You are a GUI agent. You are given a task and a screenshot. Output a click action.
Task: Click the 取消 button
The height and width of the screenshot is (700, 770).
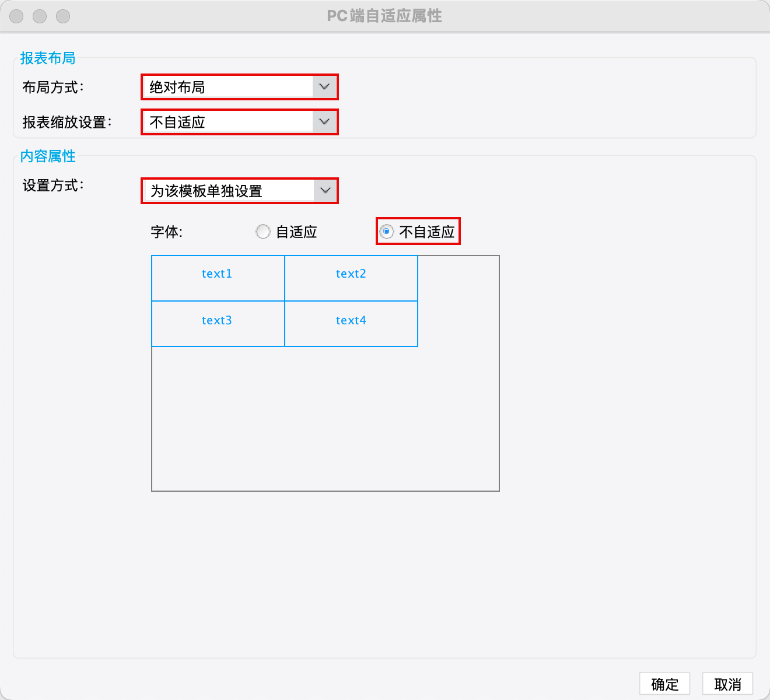coord(727,684)
